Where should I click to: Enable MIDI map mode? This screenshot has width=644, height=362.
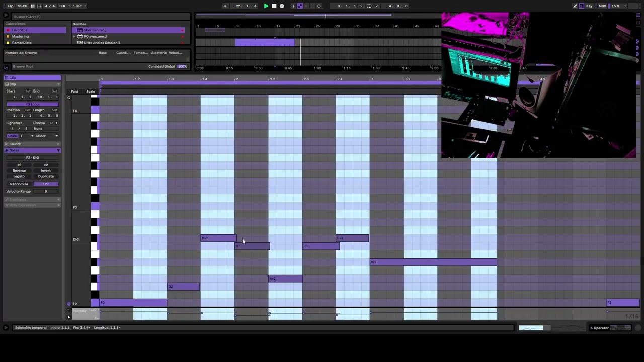click(602, 6)
